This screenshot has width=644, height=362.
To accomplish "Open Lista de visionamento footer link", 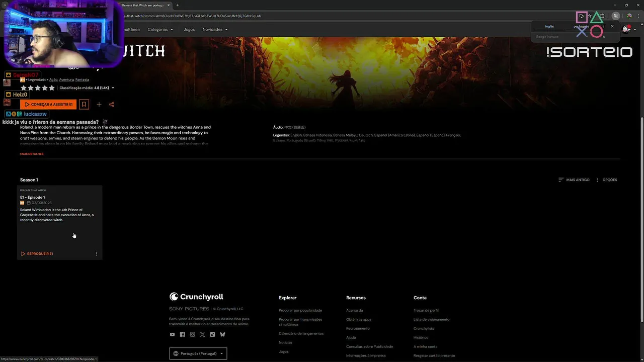I will 432,319.
